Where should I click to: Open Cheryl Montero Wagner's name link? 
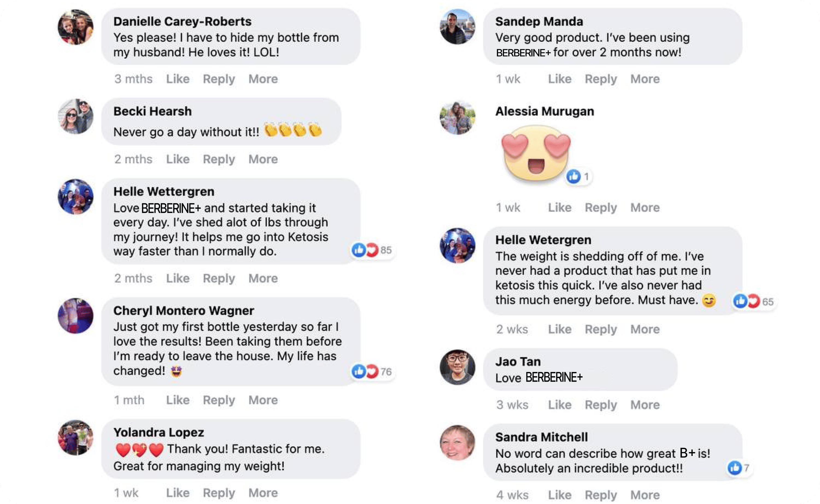(x=184, y=311)
